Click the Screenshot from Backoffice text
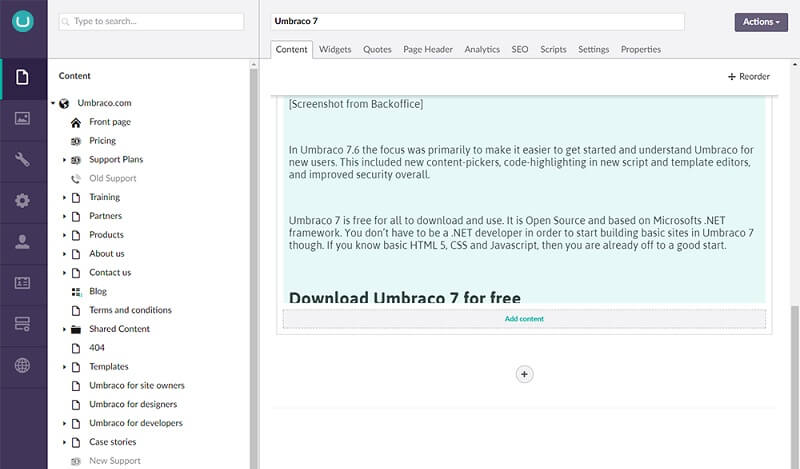This screenshot has height=469, width=800. (x=356, y=104)
